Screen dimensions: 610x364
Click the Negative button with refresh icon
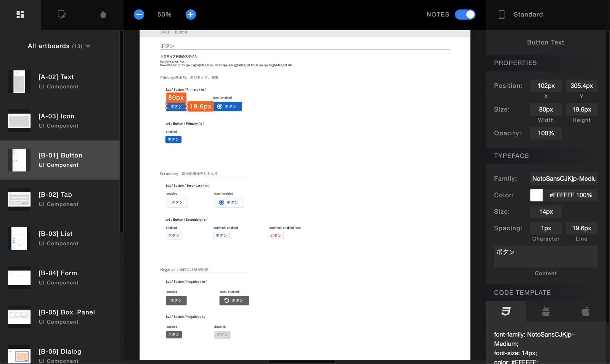tap(234, 300)
